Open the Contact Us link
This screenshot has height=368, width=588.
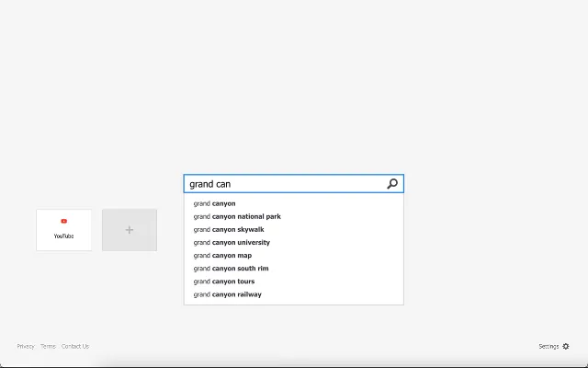click(x=75, y=346)
